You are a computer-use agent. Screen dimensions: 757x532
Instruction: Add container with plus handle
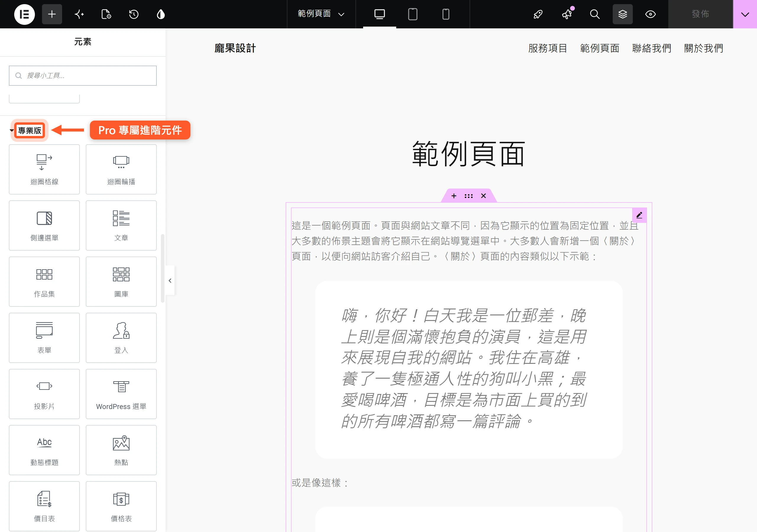[x=454, y=196]
